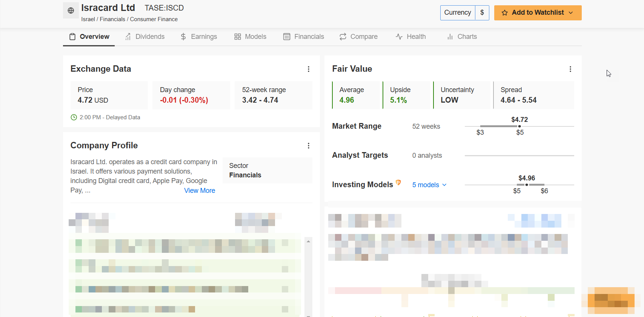This screenshot has width=644, height=317.
Task: Click the Day change -0.01 (-0.30%) card
Action: click(191, 95)
